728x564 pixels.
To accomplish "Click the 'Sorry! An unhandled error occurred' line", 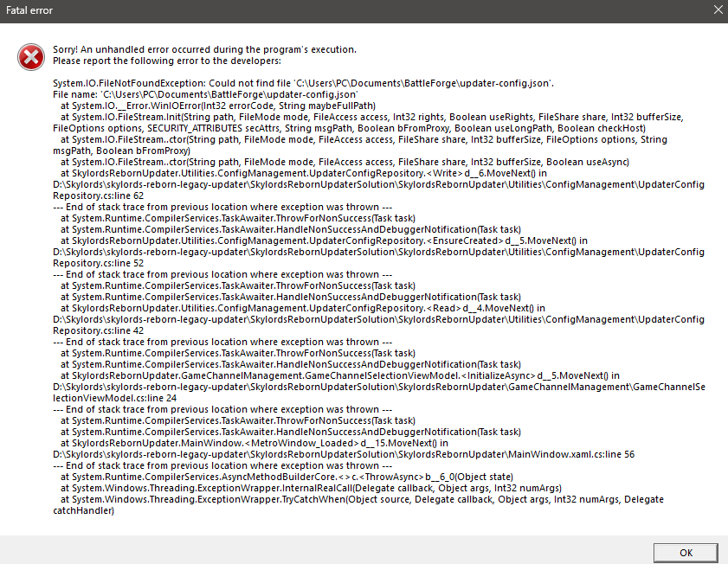I will click(204, 49).
